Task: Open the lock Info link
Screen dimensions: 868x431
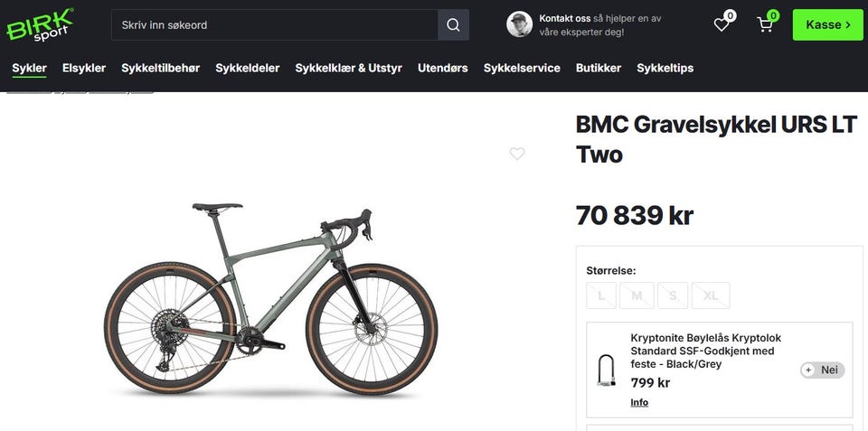Action: (639, 402)
